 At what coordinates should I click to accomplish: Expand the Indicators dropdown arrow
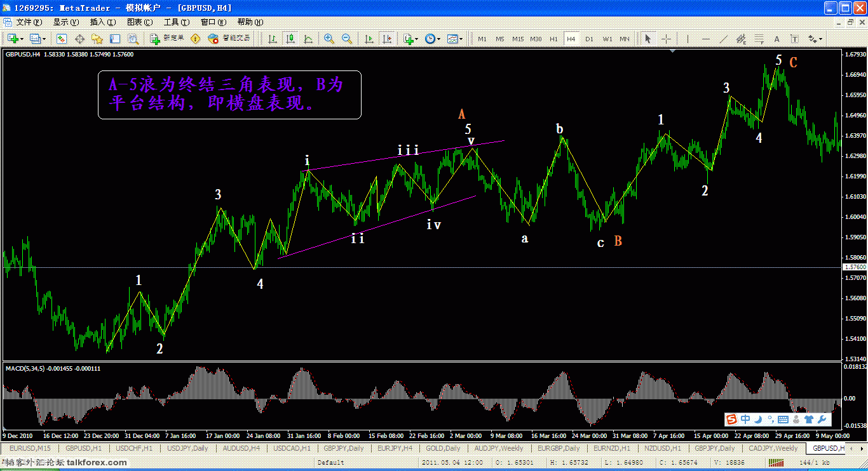pos(417,39)
